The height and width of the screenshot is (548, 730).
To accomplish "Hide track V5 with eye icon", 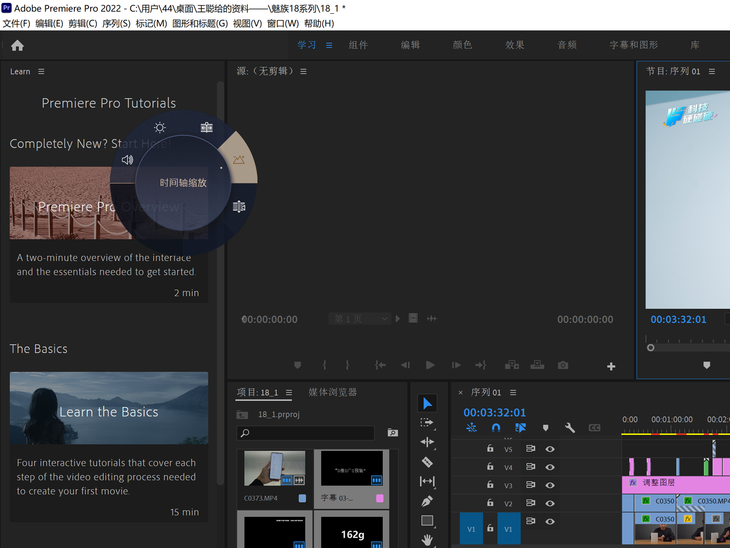I will click(550, 449).
